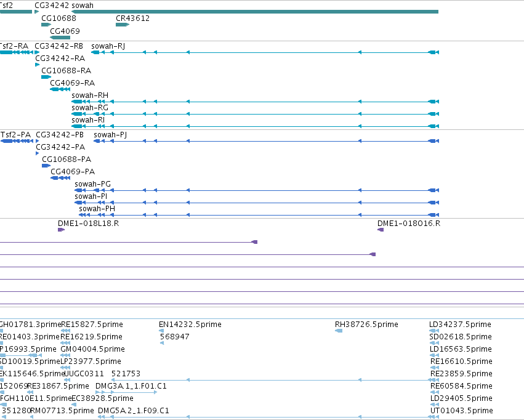This screenshot has height=420, width=524.
Task: Click the CG34242-PB protein label
Action: 60,135
